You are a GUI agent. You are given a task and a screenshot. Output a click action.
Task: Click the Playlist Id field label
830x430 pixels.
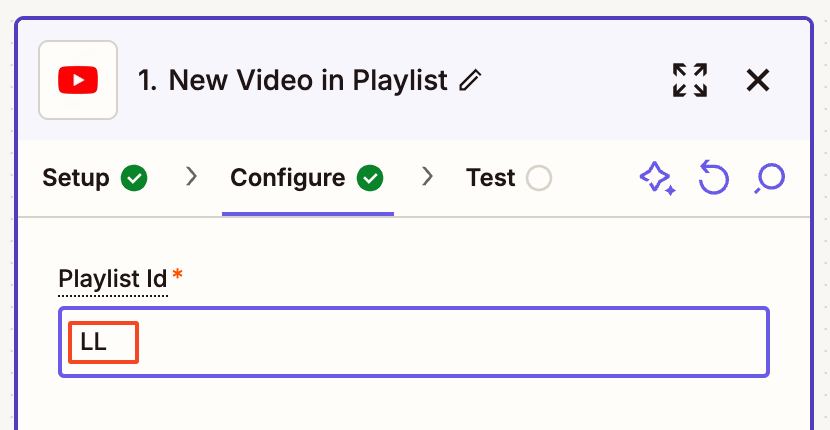(x=112, y=278)
